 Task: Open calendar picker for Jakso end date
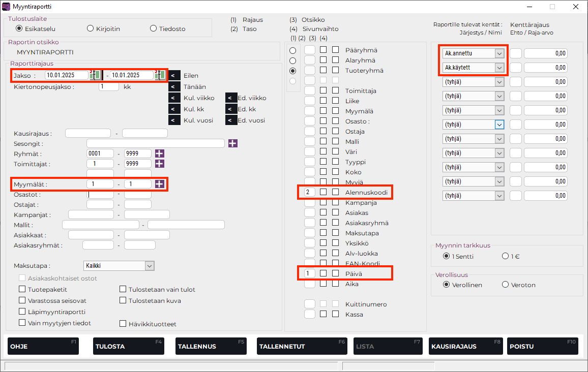(x=160, y=75)
